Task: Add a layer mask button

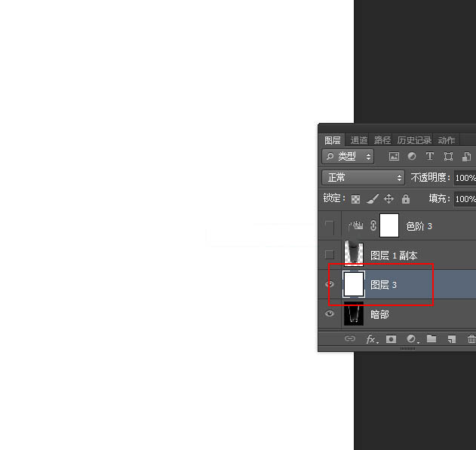Action: 391,338
